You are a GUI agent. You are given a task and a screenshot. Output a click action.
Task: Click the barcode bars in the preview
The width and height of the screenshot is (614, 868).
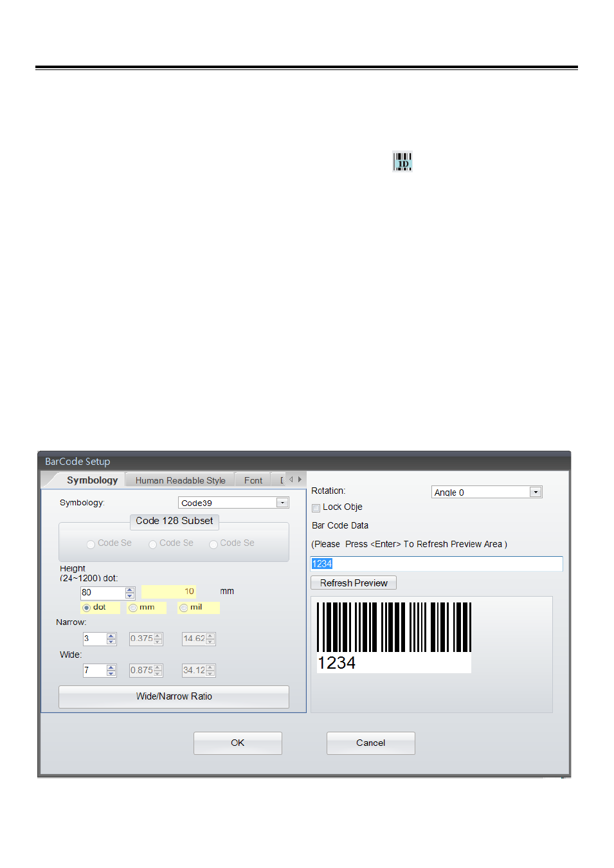394,628
